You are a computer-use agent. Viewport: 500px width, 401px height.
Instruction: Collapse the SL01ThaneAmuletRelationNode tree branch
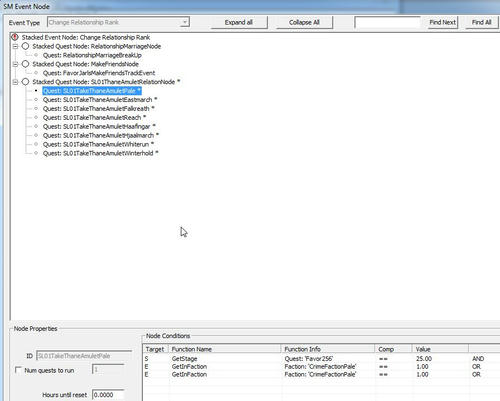15,82
